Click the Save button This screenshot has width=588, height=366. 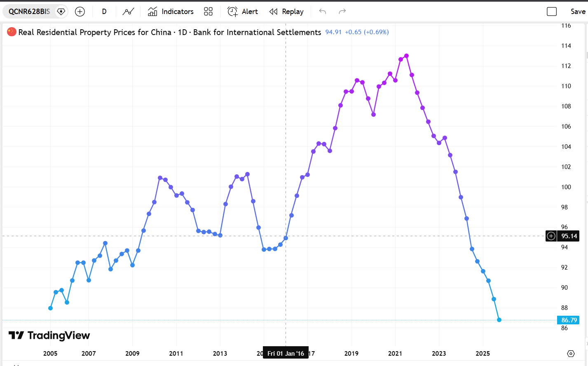pyautogui.click(x=578, y=12)
